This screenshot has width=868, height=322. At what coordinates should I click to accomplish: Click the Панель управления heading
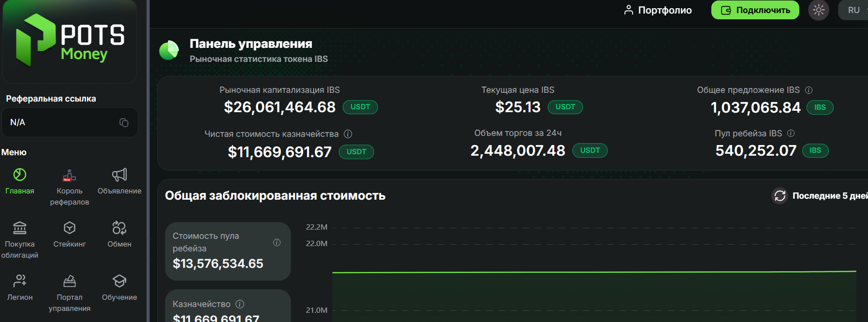tap(251, 44)
